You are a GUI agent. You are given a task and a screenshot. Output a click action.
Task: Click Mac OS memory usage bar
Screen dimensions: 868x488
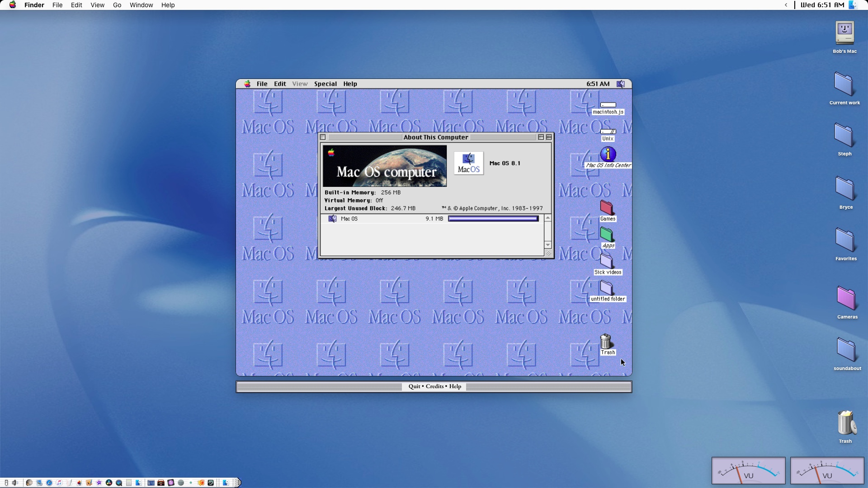493,219
